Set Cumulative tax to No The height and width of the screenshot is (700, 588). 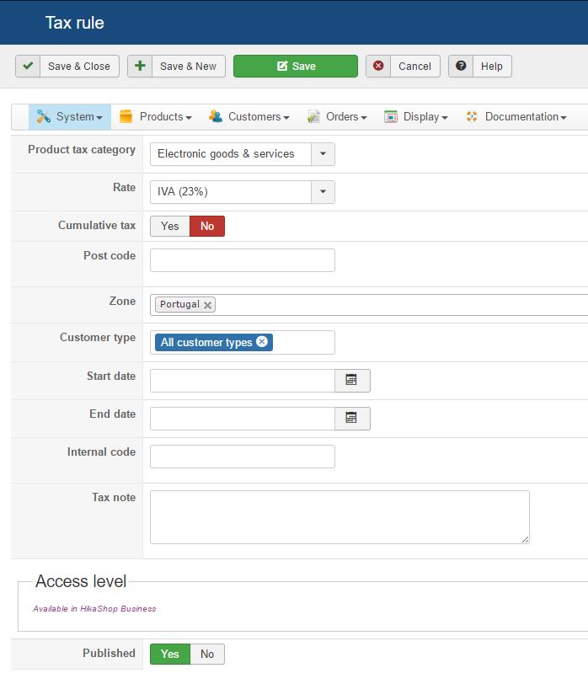tap(207, 226)
